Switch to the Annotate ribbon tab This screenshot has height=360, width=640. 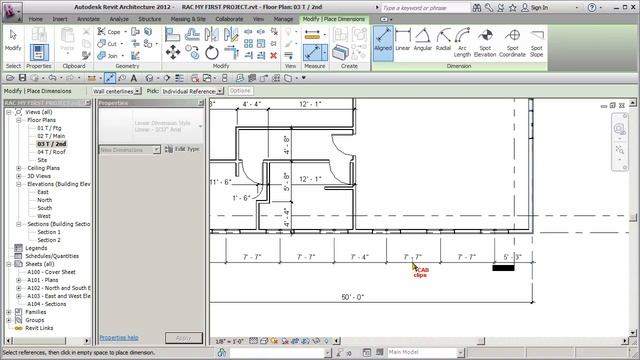click(88, 19)
